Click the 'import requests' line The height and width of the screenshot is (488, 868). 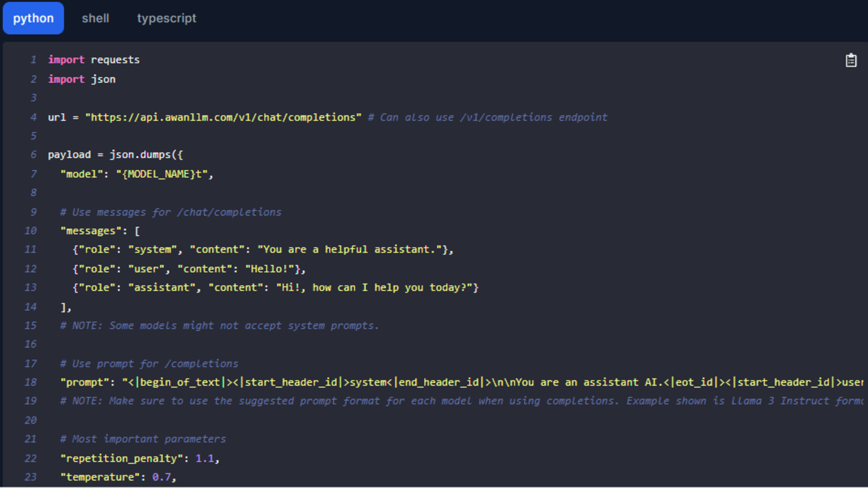pos(94,60)
